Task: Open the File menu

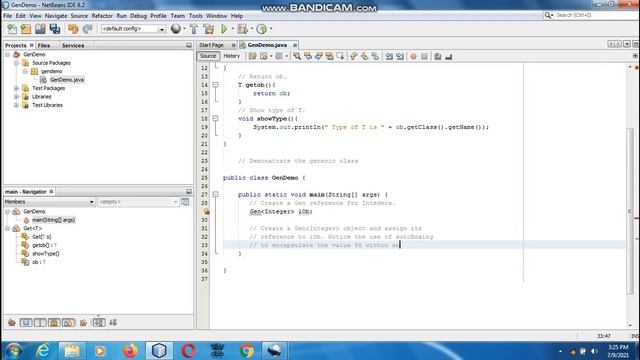Action: tap(8, 16)
